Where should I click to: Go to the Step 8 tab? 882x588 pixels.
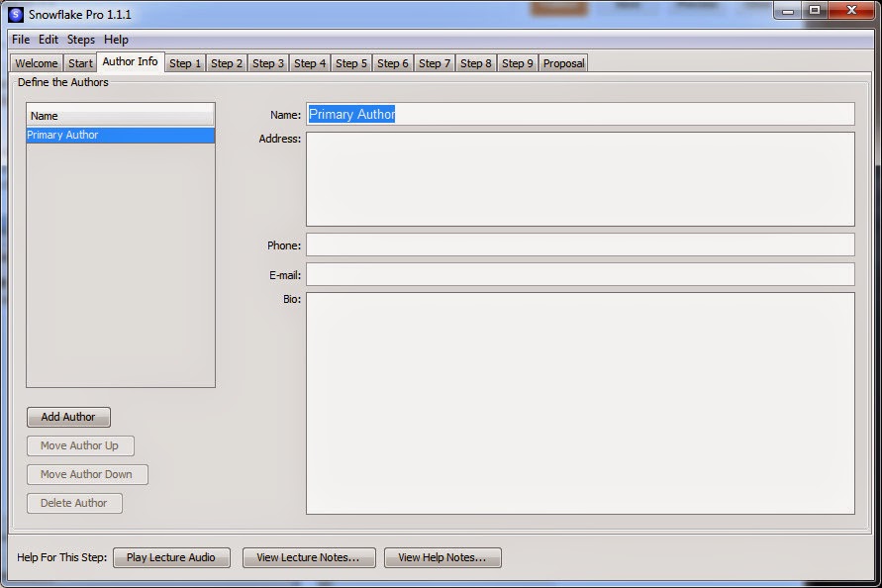click(x=476, y=63)
